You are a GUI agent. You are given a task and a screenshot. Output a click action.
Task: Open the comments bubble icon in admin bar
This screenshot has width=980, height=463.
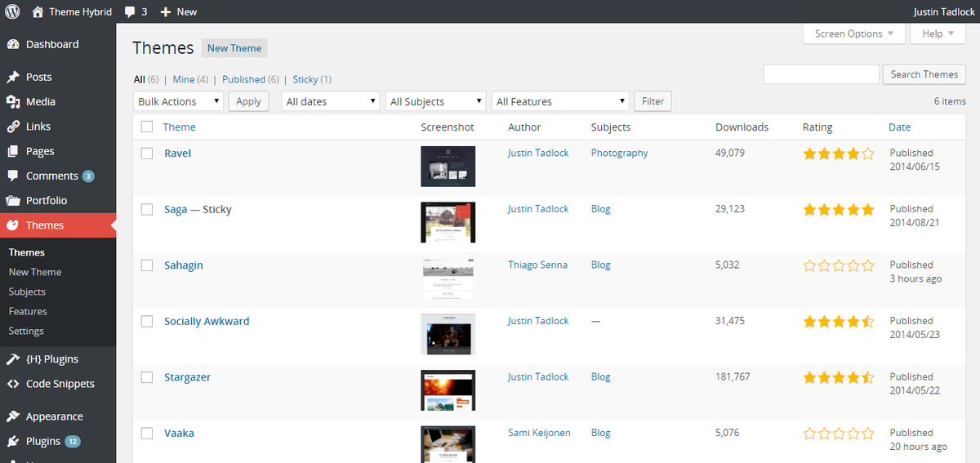click(x=130, y=12)
